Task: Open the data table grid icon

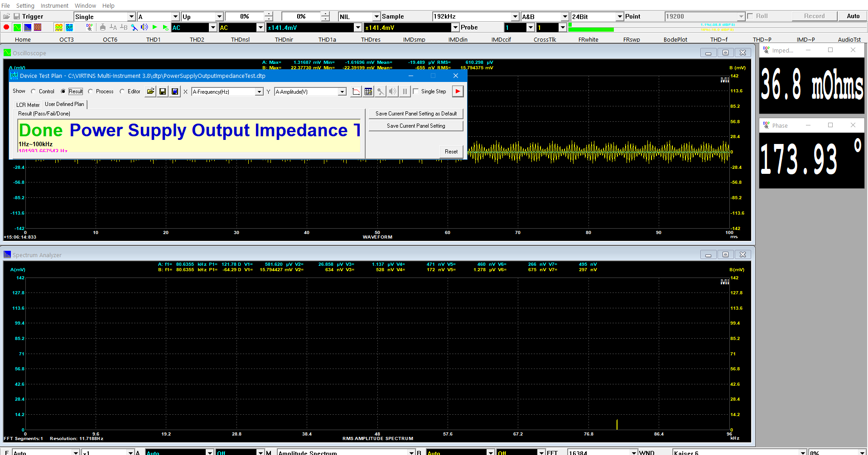Action: point(368,91)
